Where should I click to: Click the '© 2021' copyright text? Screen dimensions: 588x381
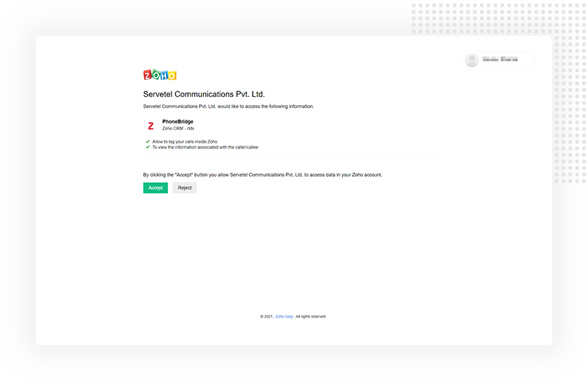266,316
